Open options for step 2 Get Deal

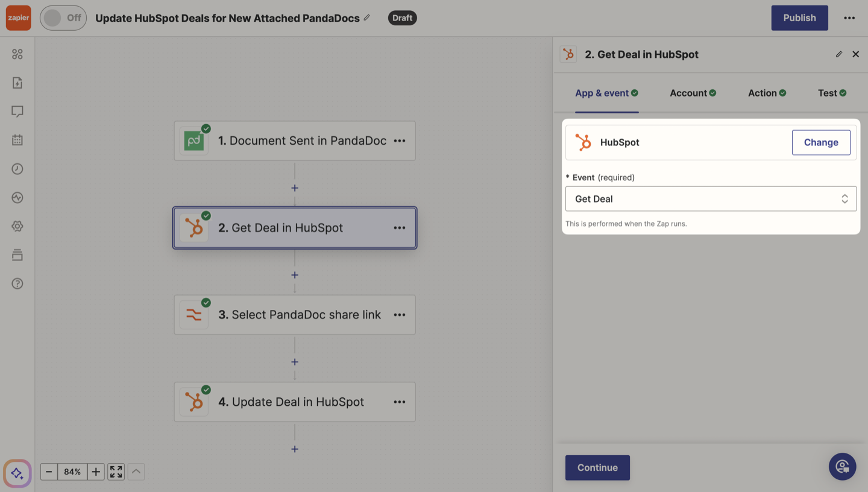click(x=400, y=228)
